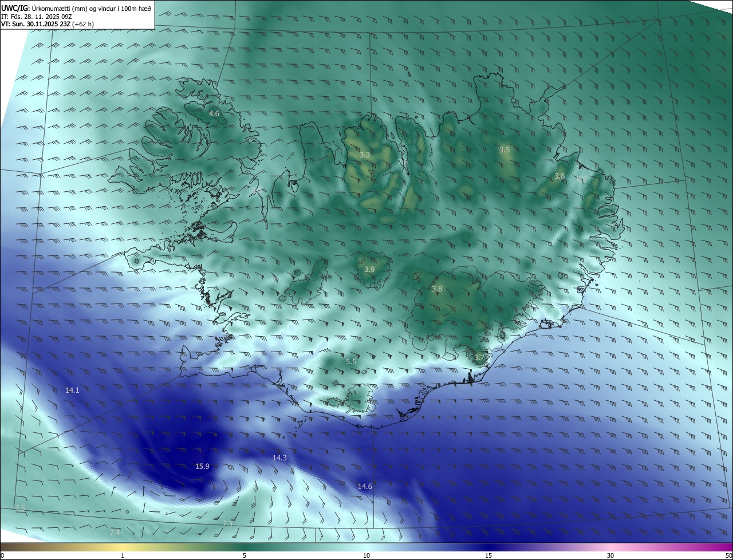Click the map value label 15.9
This screenshot has width=733, height=560.
pos(202,466)
